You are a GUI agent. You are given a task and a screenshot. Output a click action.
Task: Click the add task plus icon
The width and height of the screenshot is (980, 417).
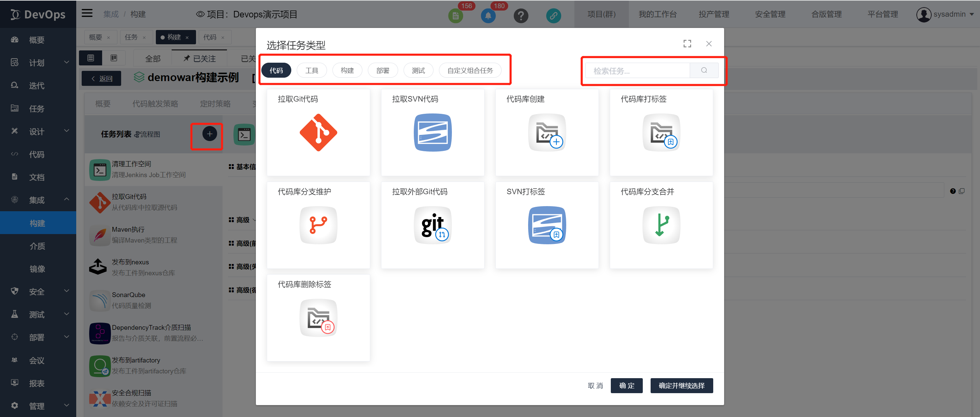point(209,134)
